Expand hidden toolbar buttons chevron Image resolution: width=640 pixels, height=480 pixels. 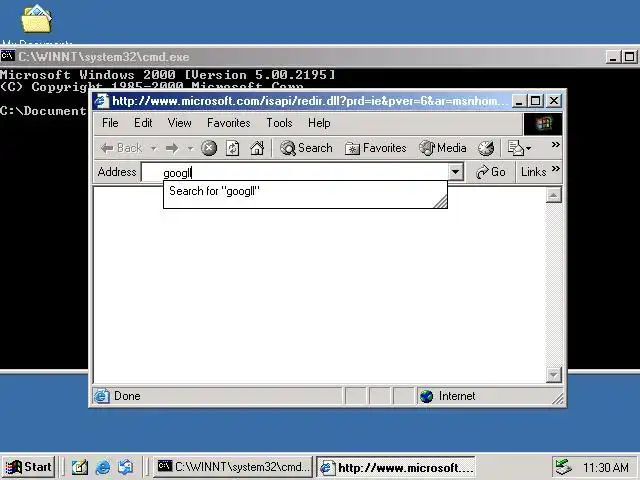(556, 144)
